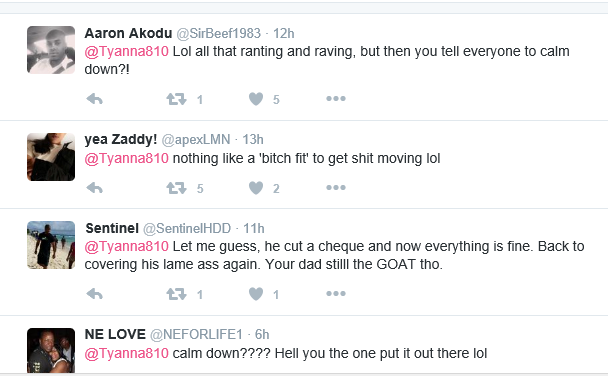Open Sentinel's beach profile photo
The height and width of the screenshot is (376, 608).
coord(51,245)
